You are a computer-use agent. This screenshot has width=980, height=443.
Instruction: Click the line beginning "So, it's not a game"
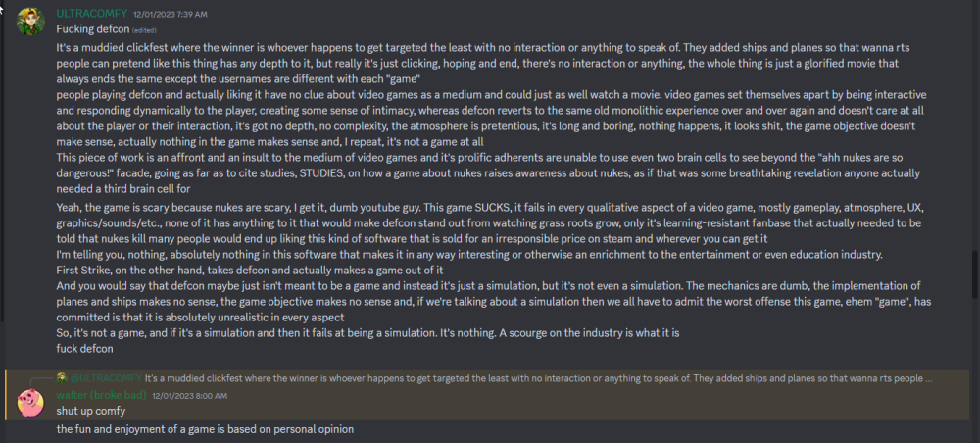click(x=367, y=333)
